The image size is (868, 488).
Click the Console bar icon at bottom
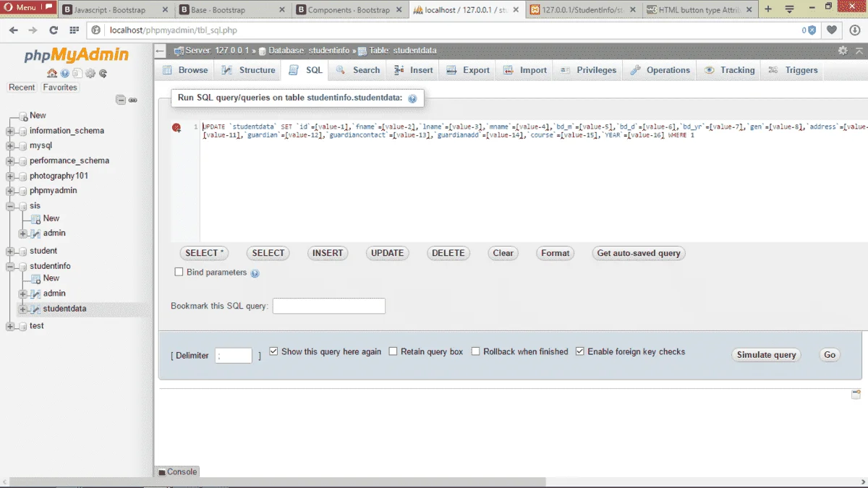click(x=161, y=472)
